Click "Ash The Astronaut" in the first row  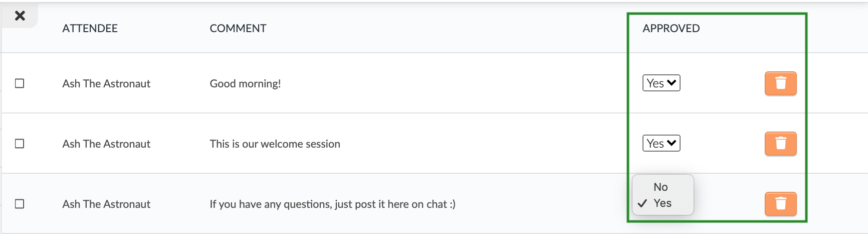106,83
